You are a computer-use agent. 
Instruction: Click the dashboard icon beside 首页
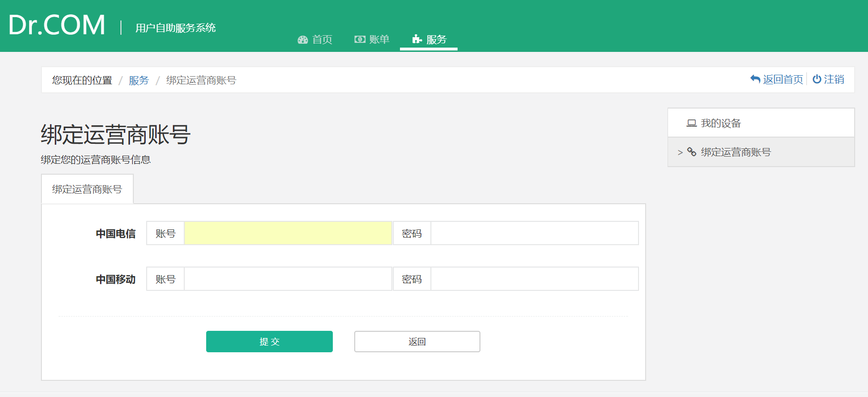coord(303,40)
